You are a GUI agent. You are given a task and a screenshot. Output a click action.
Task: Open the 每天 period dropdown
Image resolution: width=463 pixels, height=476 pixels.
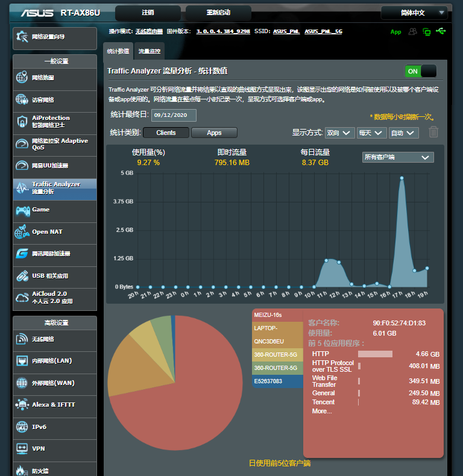(371, 133)
